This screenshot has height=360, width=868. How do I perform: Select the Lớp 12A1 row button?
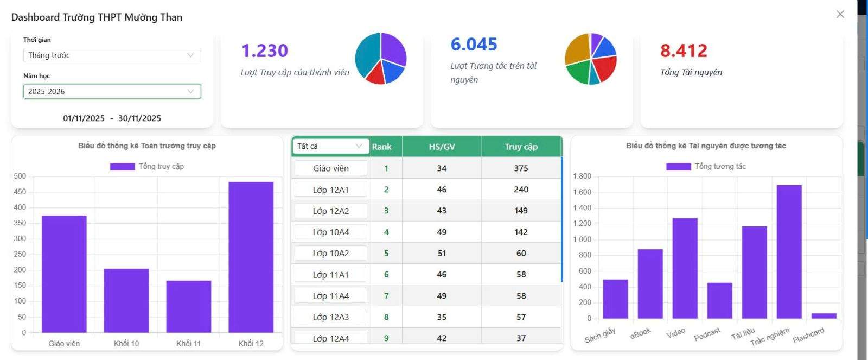tap(330, 190)
